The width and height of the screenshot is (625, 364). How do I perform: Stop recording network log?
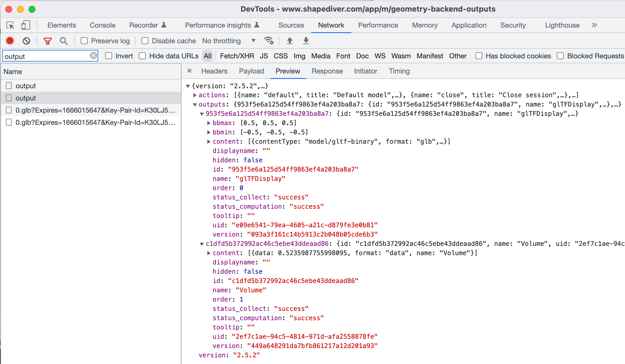[10, 41]
